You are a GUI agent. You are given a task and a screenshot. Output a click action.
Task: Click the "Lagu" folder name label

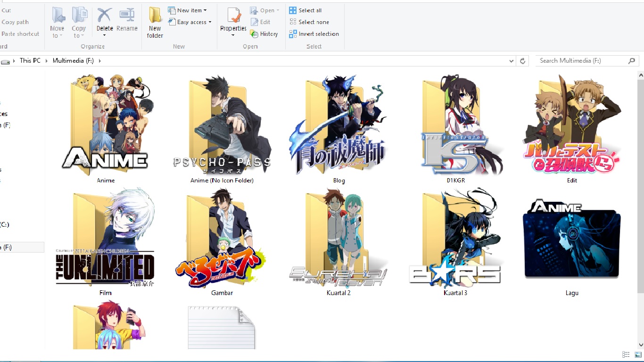pyautogui.click(x=572, y=293)
